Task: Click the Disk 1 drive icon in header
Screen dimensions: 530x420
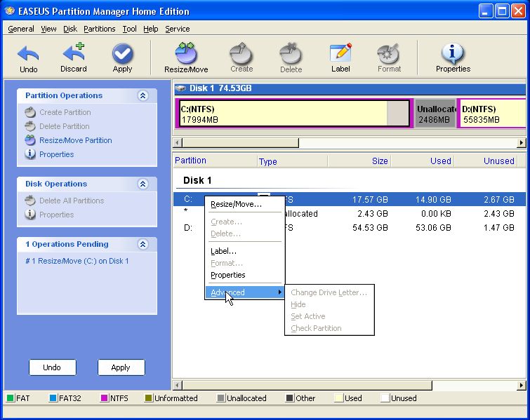Action: 180,88
